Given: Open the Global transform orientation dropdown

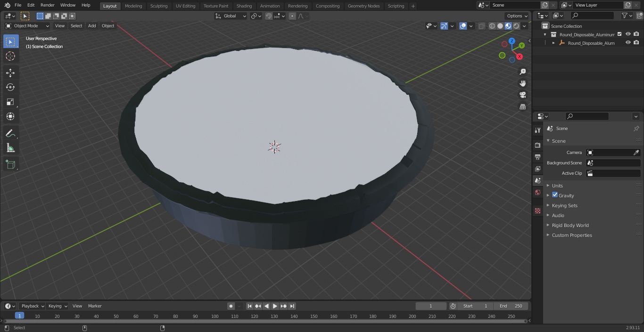Looking at the screenshot, I should (231, 16).
